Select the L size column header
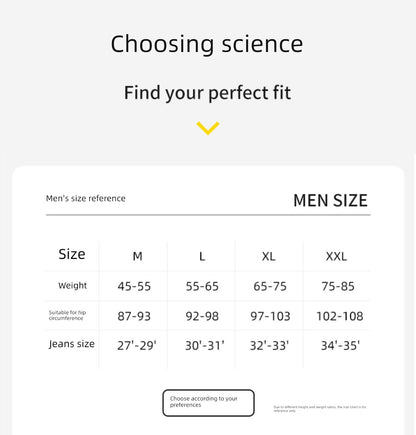Image resolution: width=416 pixels, height=435 pixels. [x=202, y=256]
